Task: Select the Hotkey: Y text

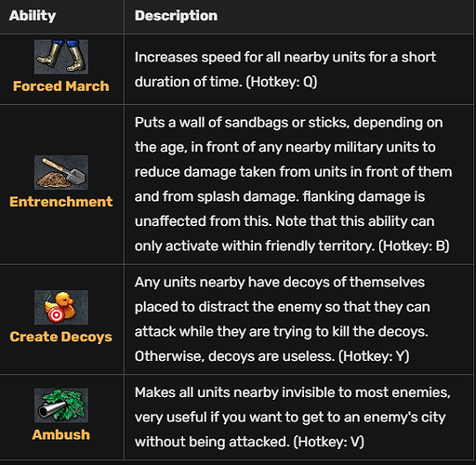Action: (374, 356)
